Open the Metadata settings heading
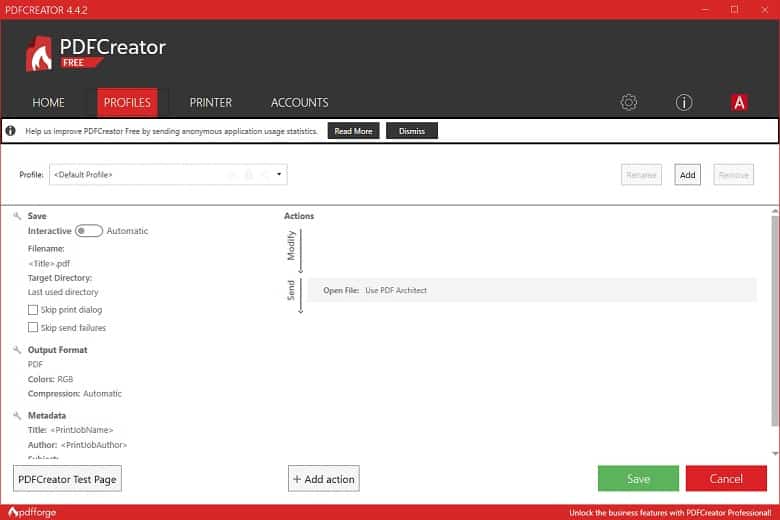780x520 pixels. pyautogui.click(x=47, y=416)
